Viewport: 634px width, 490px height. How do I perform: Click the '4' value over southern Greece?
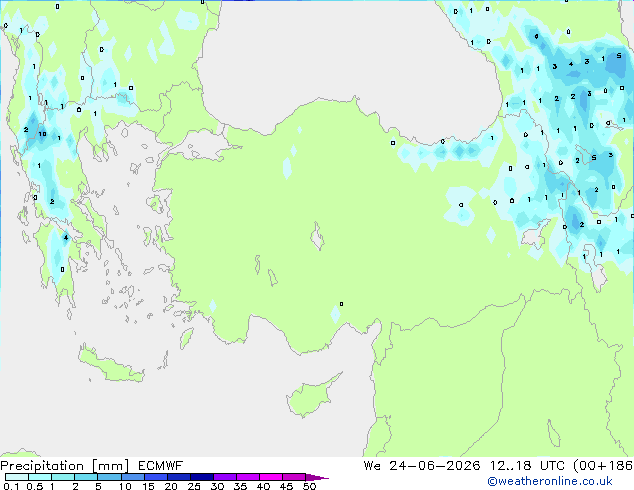(x=66, y=237)
